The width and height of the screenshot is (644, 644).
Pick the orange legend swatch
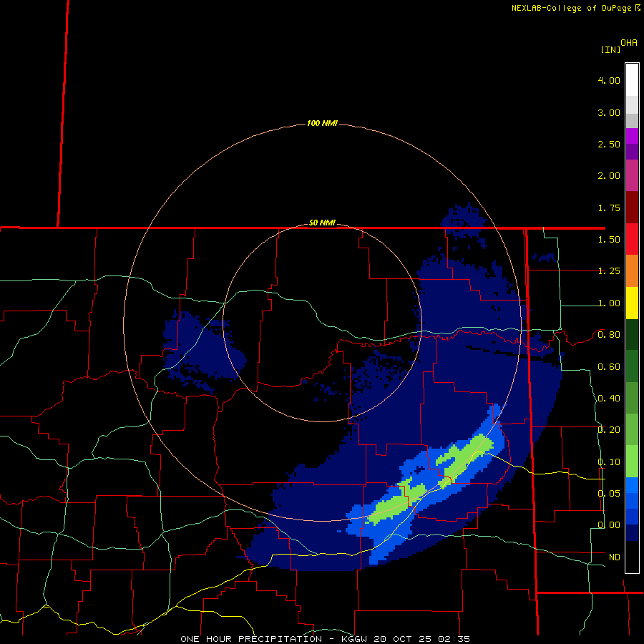click(x=632, y=271)
